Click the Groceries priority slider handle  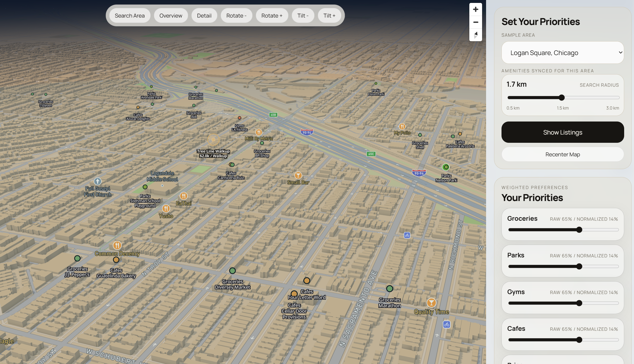tap(579, 230)
